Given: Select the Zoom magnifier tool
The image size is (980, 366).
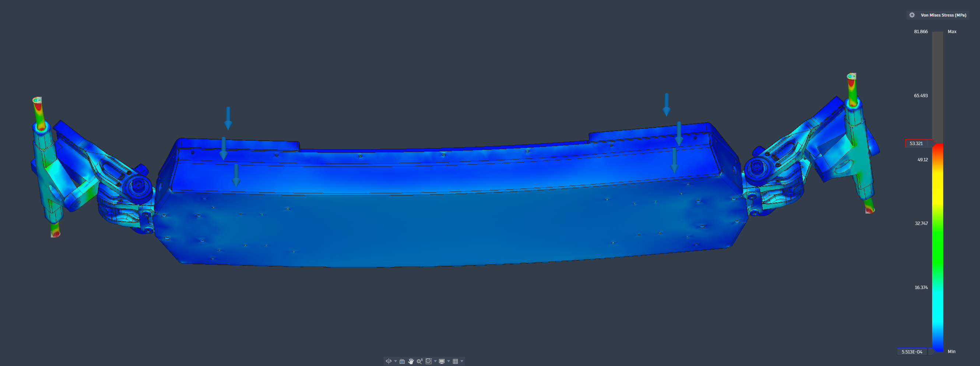Looking at the screenshot, I should coord(419,361).
